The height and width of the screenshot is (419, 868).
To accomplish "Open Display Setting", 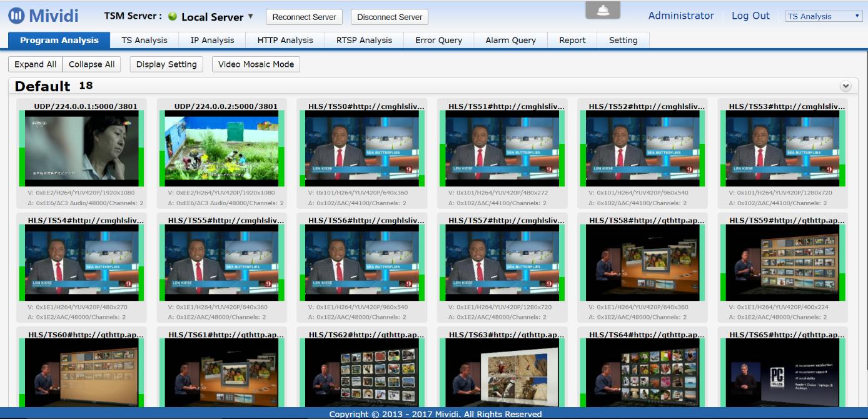I will click(166, 64).
